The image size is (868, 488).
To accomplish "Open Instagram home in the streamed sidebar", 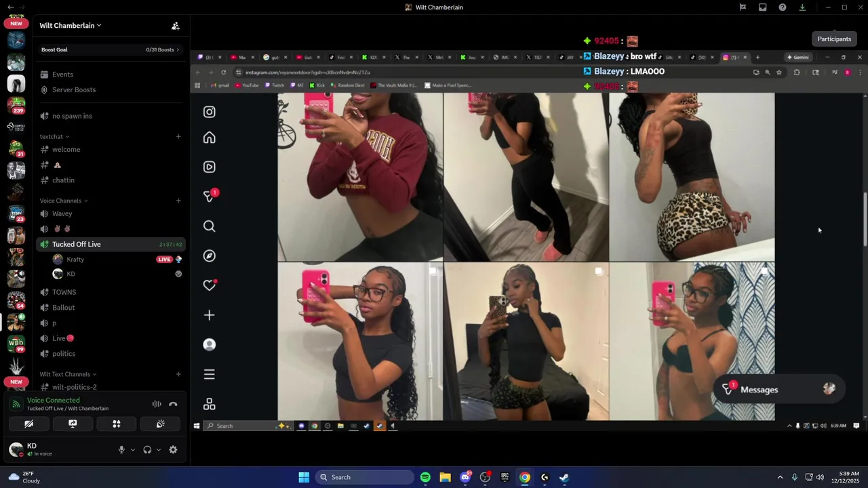I will [210, 138].
